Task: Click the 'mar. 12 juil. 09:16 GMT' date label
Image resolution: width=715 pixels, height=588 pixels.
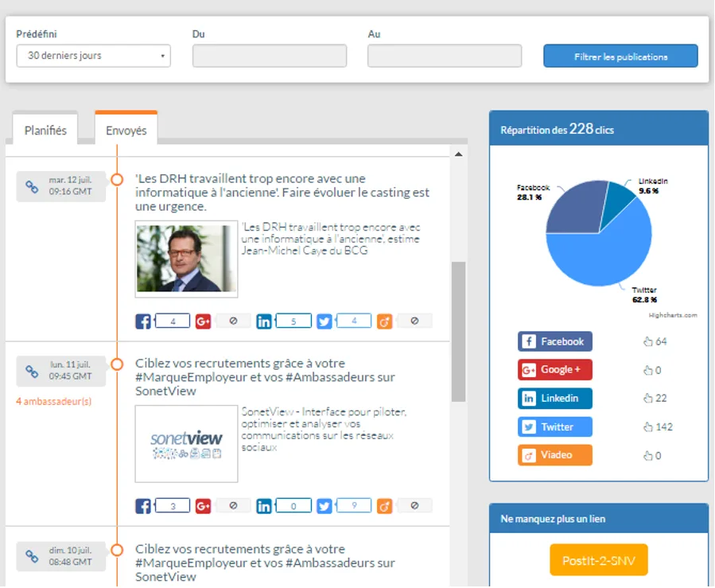Action: (70, 185)
